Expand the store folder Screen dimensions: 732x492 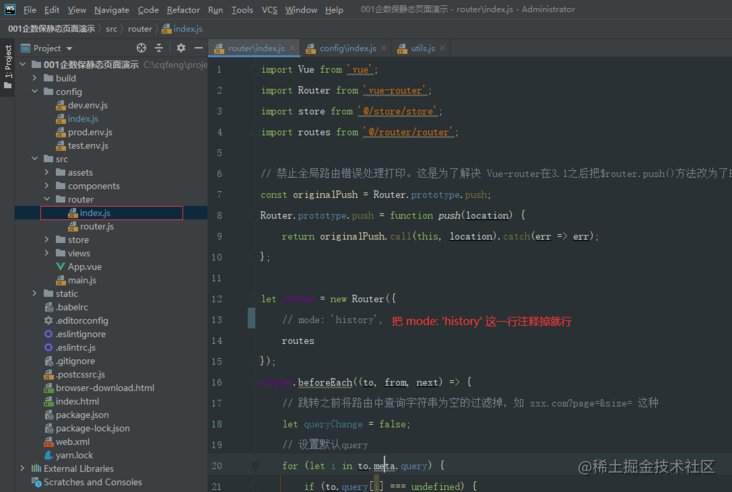pyautogui.click(x=47, y=239)
